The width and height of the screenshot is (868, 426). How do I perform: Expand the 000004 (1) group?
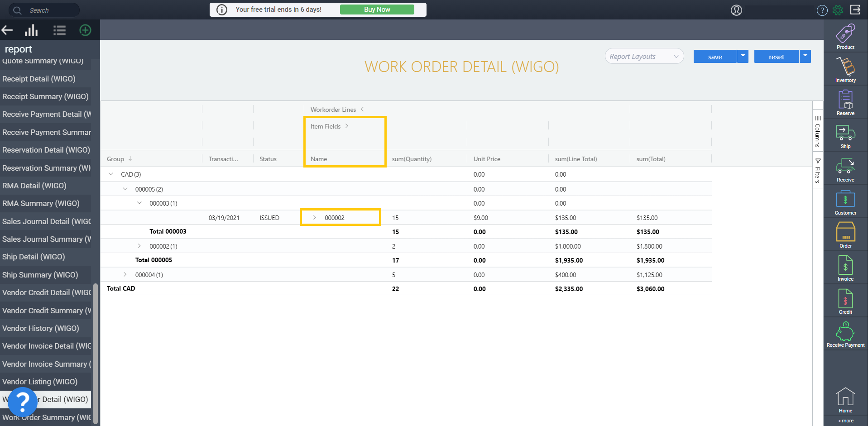click(125, 274)
